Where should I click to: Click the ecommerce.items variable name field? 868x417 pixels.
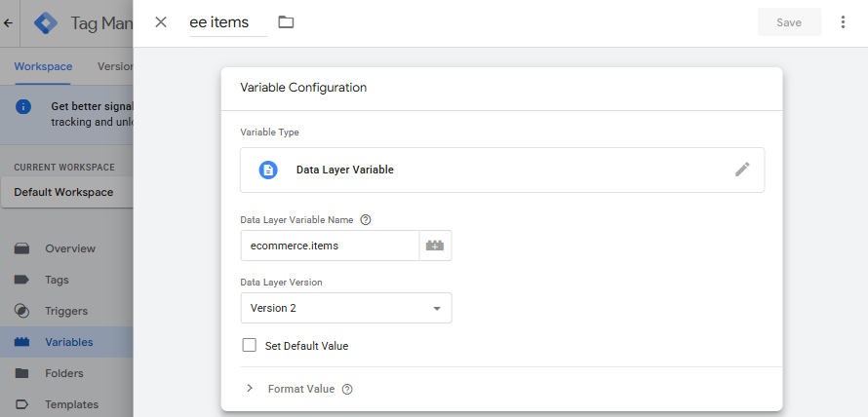click(x=330, y=246)
